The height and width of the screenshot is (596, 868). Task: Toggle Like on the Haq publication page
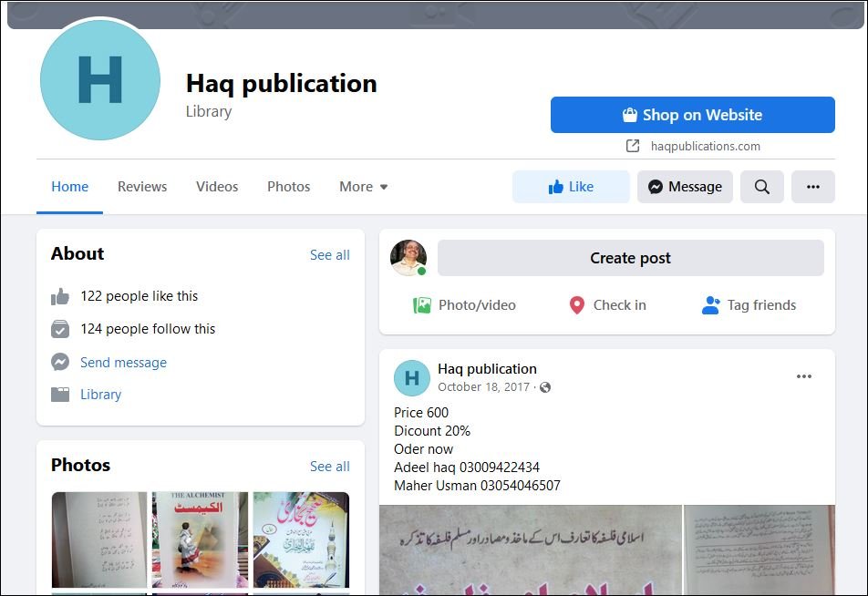[x=571, y=187]
